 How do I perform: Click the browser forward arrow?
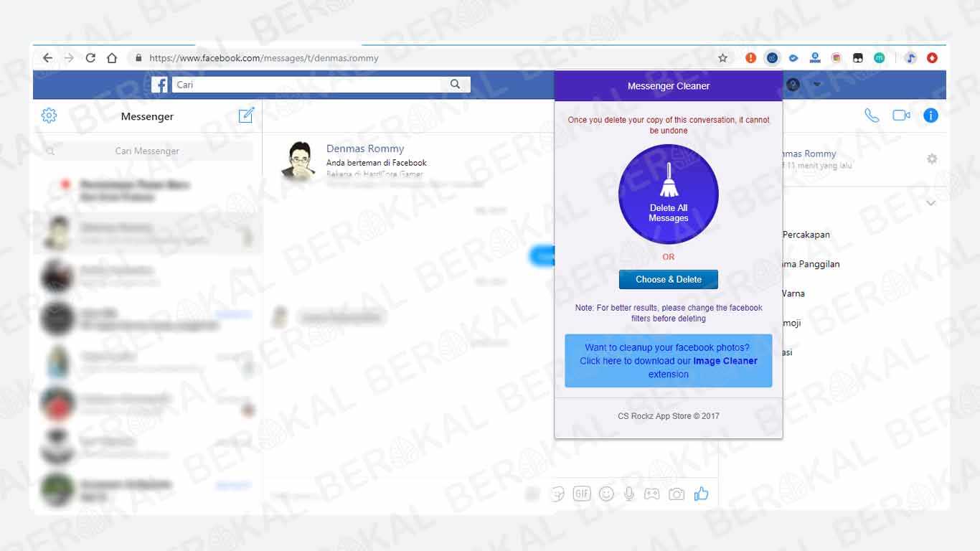point(69,58)
